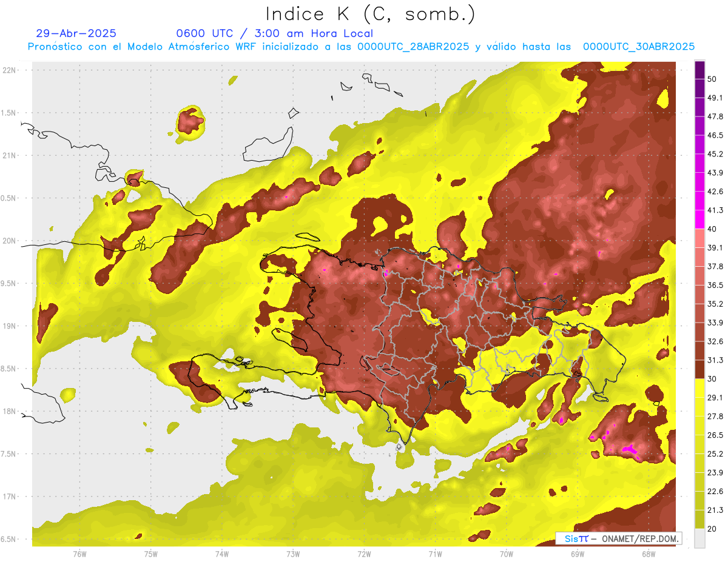Click the colorbar value '50'
Viewport: 728px width, 562px height.
712,79
